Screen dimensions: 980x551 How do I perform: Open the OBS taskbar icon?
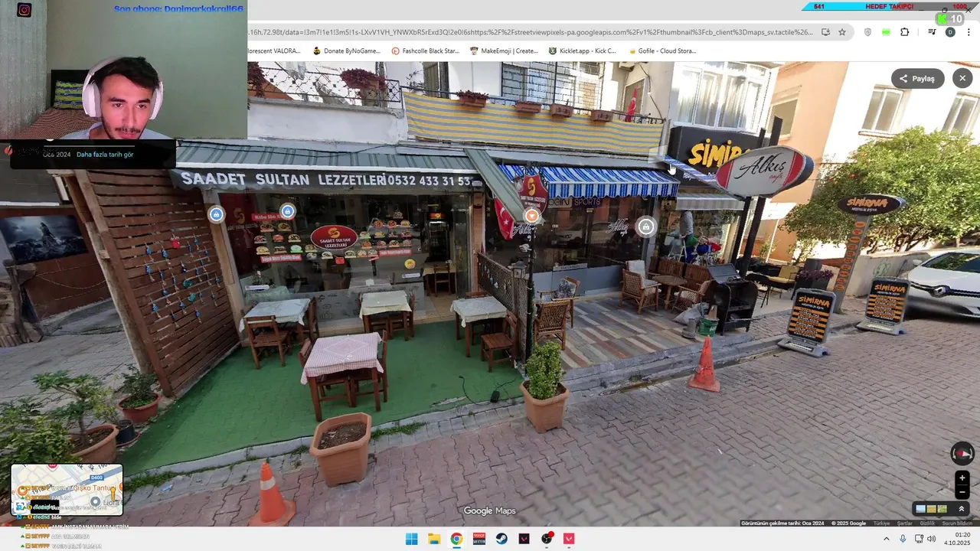pyautogui.click(x=547, y=539)
